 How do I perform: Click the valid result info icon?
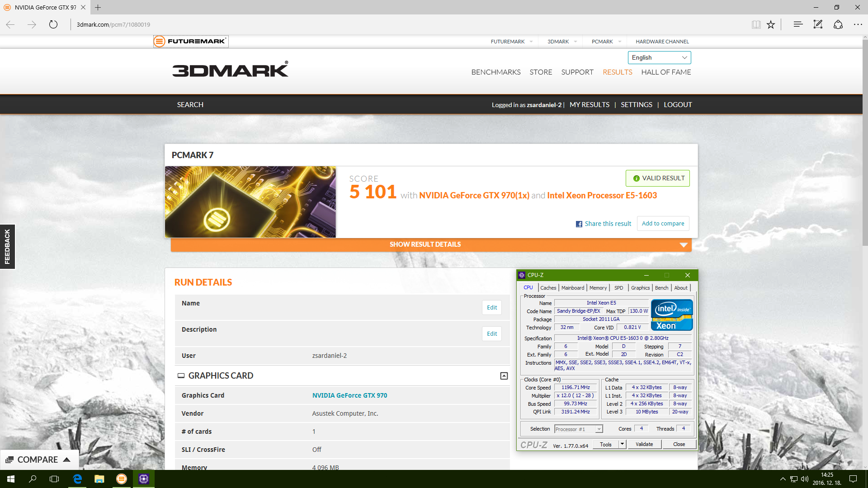click(637, 178)
